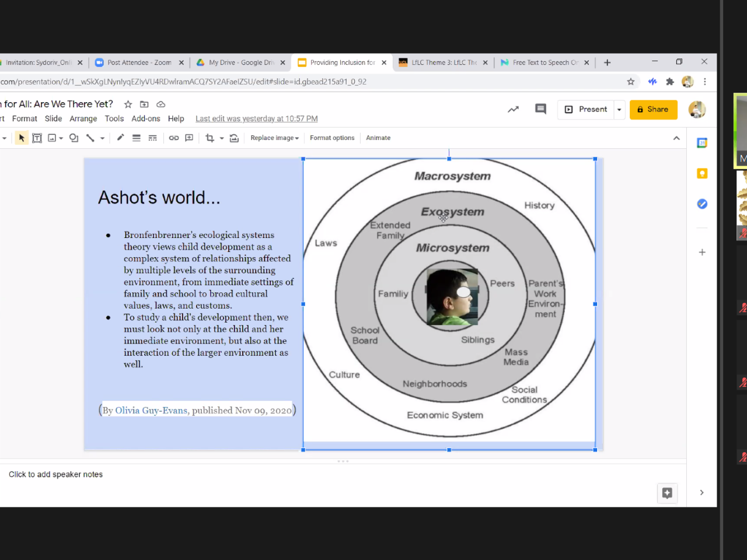Star the presentation title
Viewport: 747px width, 560px height.
128,104
